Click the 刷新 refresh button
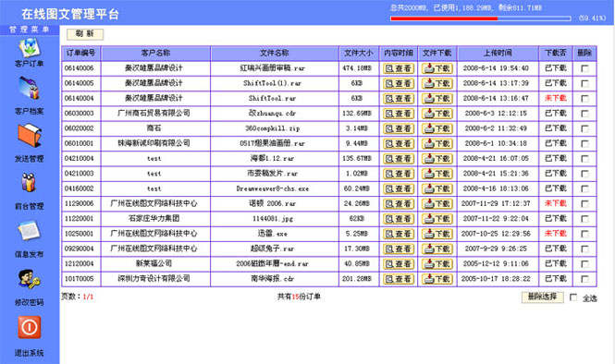The image size is (615, 364). point(85,34)
